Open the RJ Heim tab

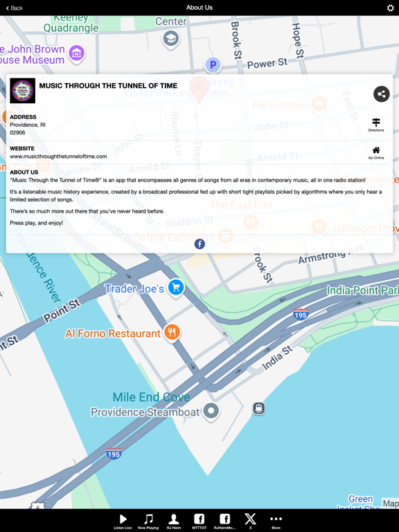(x=174, y=521)
